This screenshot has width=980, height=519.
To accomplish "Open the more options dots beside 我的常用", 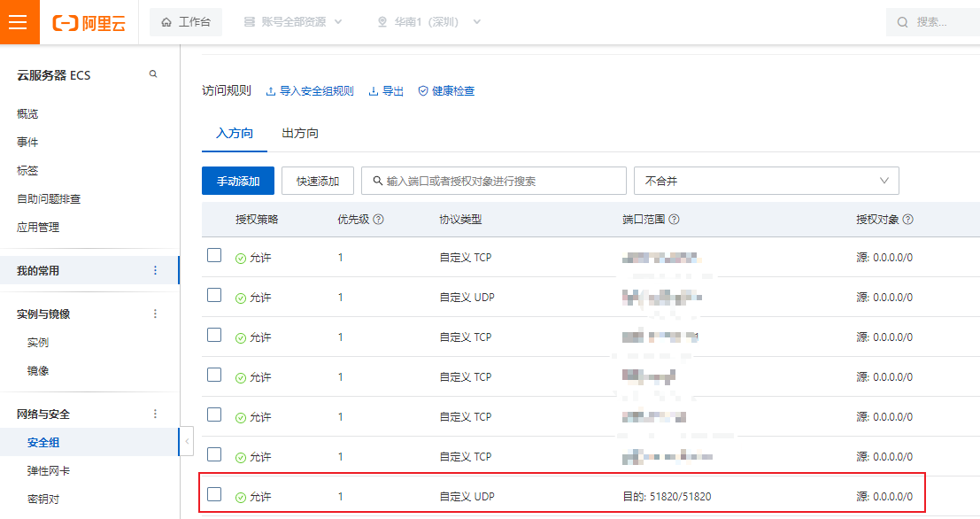I will 156,271.
